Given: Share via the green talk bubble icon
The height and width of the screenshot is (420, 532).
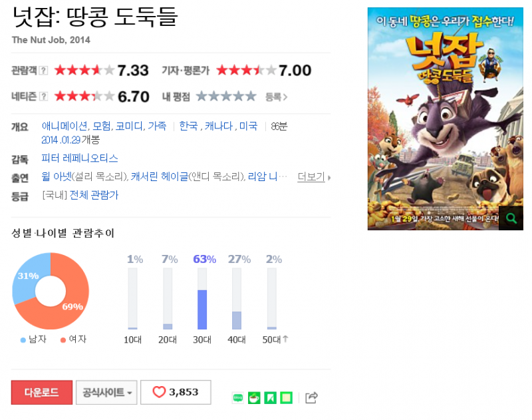Looking at the screenshot, I should point(238,397).
